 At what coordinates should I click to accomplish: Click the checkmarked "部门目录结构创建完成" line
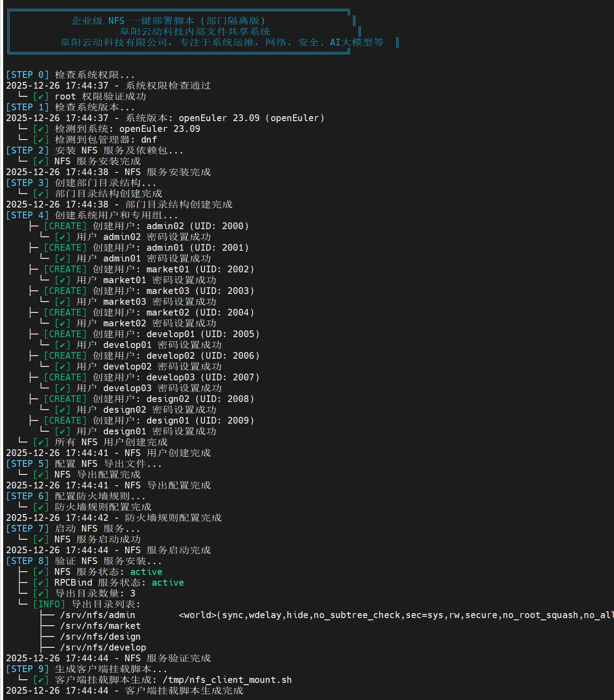108,194
